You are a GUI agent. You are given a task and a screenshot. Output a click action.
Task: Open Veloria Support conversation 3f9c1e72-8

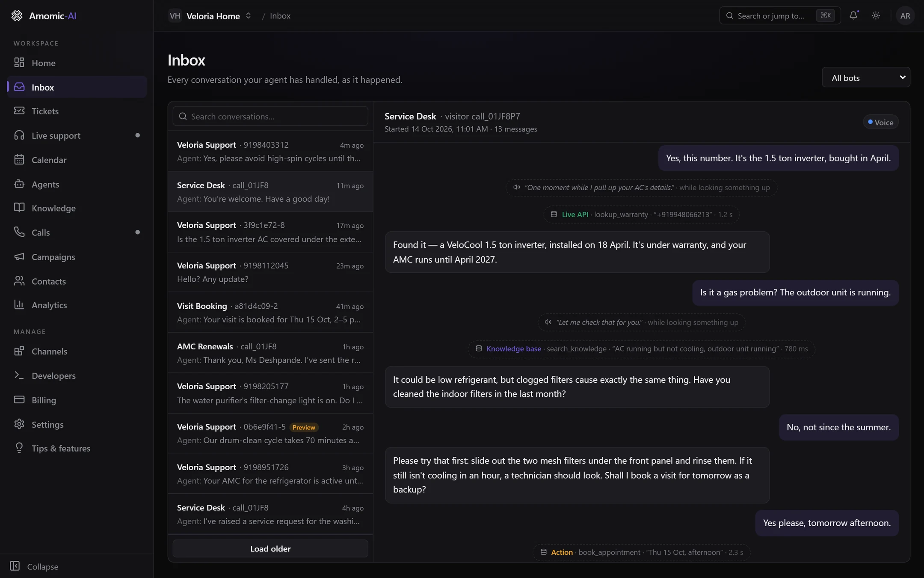tap(270, 232)
